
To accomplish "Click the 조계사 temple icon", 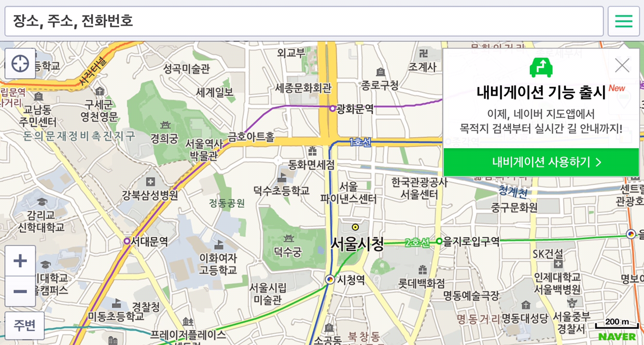I will [x=424, y=53].
